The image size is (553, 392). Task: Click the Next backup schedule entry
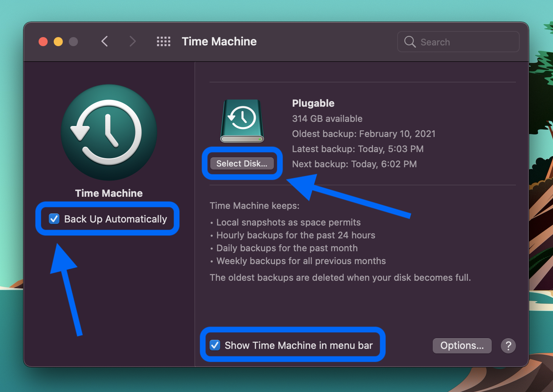coord(354,164)
